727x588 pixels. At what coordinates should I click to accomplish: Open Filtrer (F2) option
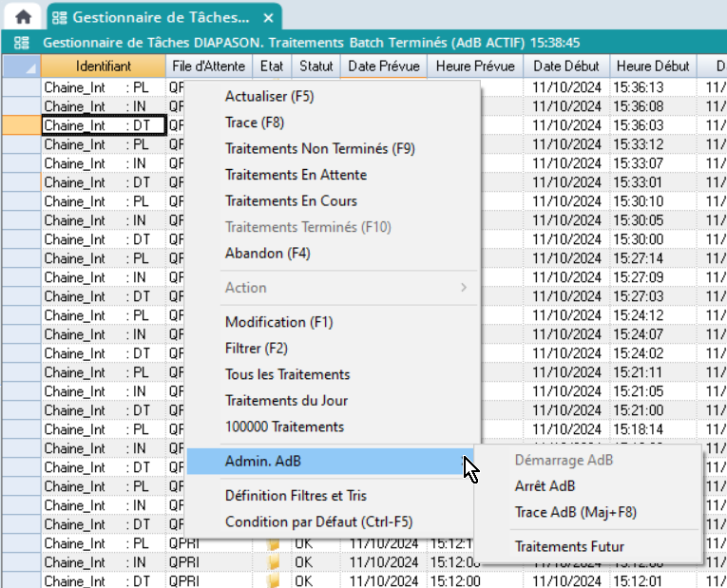click(x=256, y=348)
